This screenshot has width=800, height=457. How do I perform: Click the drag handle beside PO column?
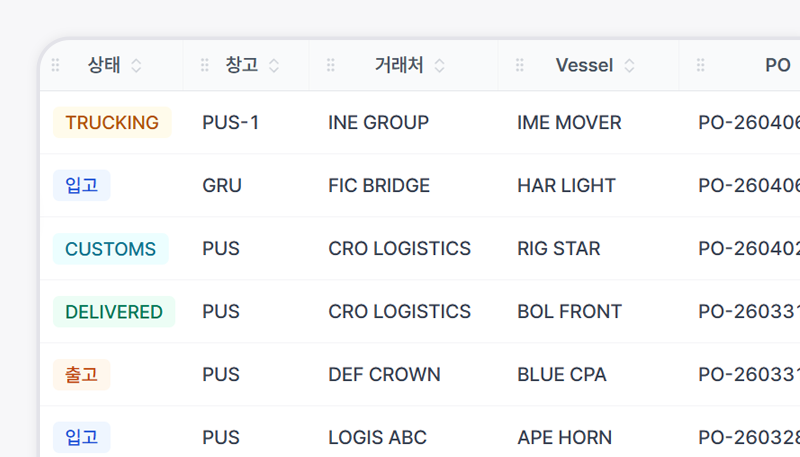click(700, 65)
